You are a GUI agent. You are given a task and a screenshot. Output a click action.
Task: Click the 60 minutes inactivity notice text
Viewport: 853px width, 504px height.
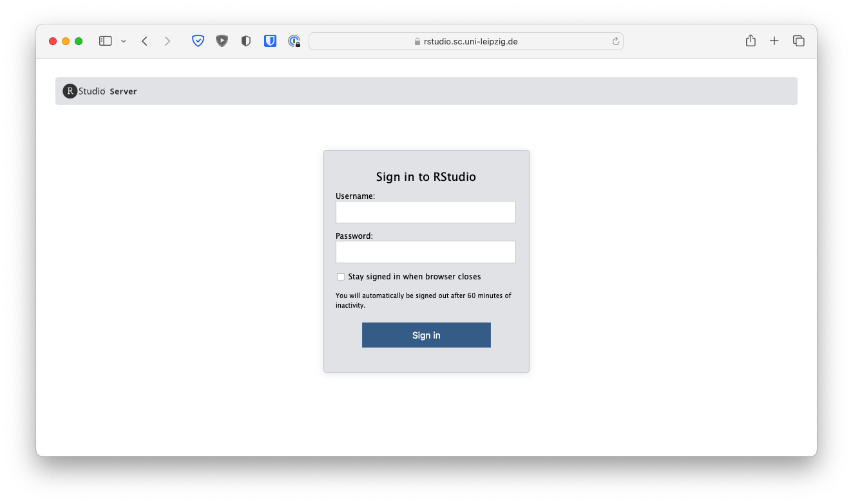pyautogui.click(x=423, y=301)
